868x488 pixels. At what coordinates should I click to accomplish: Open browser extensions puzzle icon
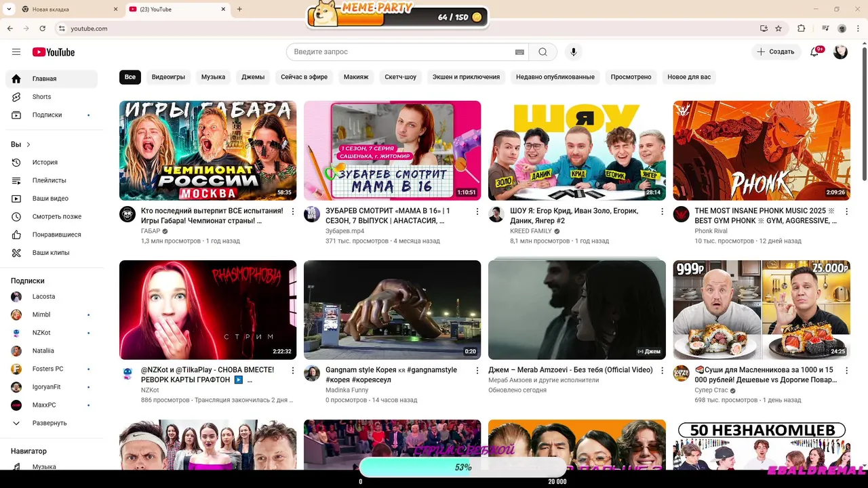(x=802, y=28)
